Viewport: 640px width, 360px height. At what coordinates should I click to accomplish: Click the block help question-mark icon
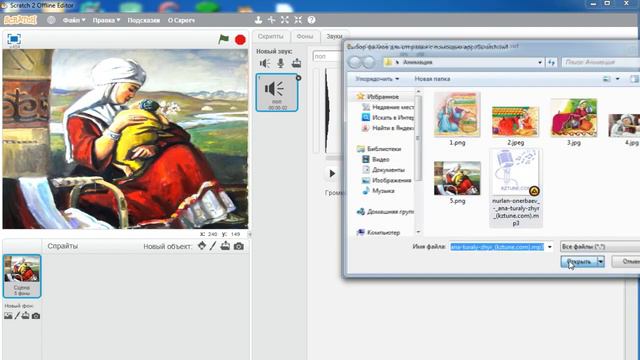(x=311, y=20)
